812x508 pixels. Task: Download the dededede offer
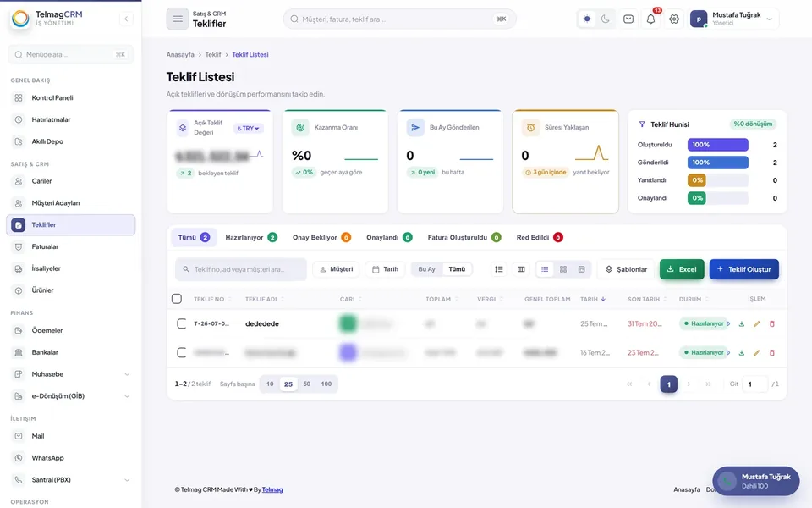pos(742,324)
